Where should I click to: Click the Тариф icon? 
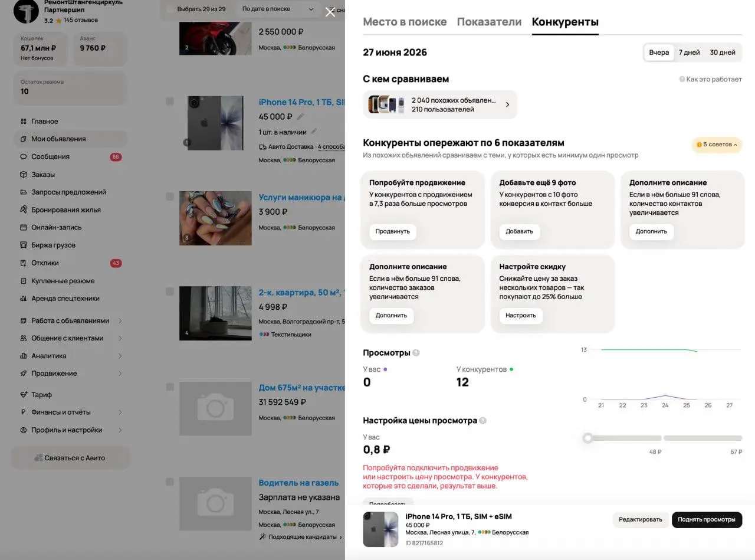point(24,395)
